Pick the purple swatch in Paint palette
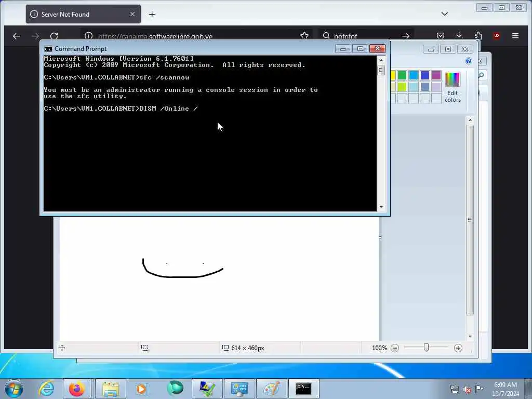This screenshot has height=399, width=532. 436,75
